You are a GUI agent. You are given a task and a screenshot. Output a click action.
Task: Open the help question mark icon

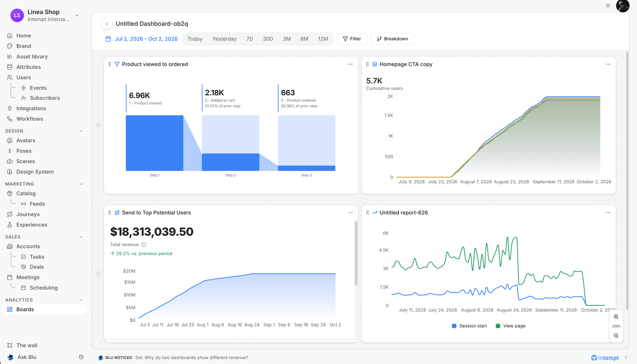click(625, 358)
